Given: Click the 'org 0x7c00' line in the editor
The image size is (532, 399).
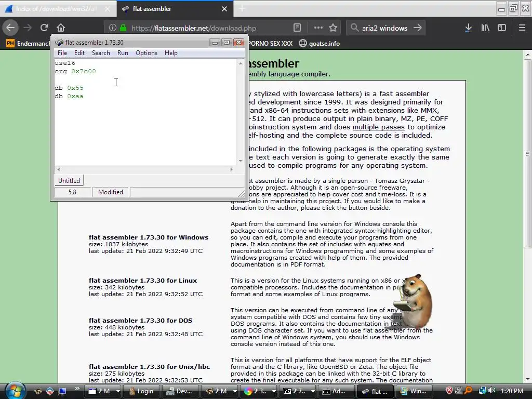Looking at the screenshot, I should (x=75, y=71).
